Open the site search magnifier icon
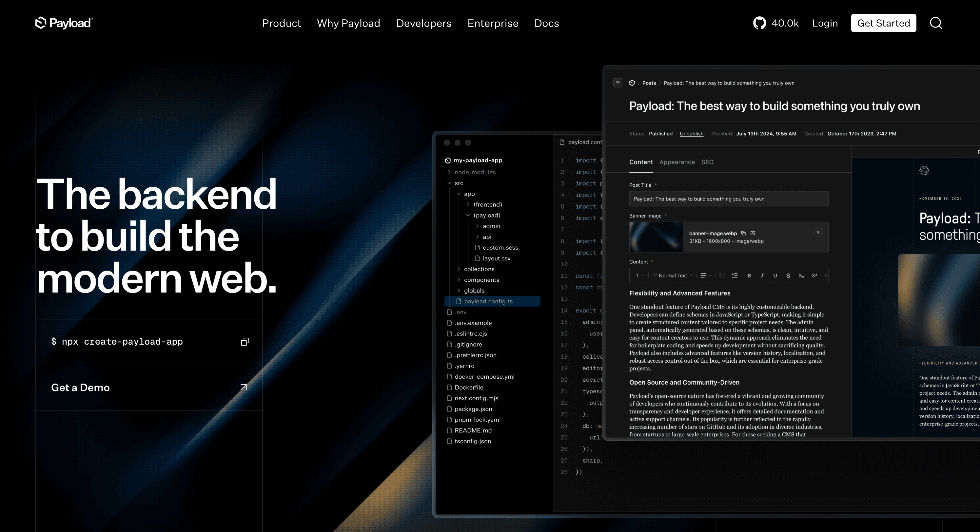The width and height of the screenshot is (980, 532). tap(936, 23)
